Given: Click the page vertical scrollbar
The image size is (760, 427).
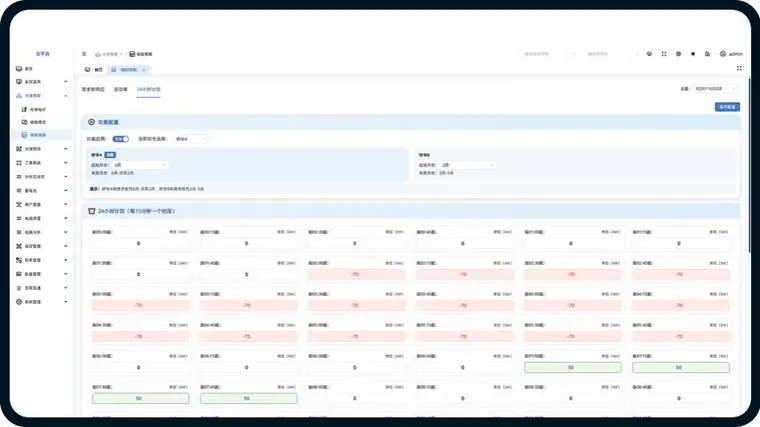Looking at the screenshot, I should click(x=748, y=165).
